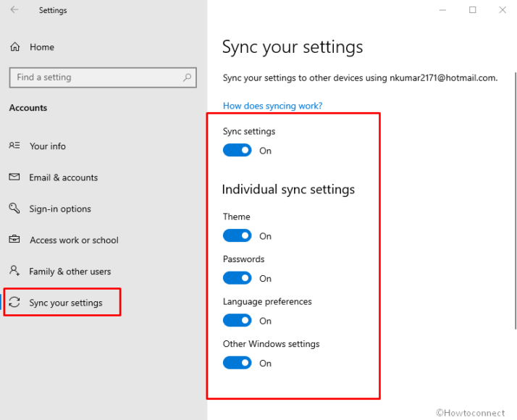Disable the Theme sync toggle
The height and width of the screenshot is (420, 517).
click(237, 236)
